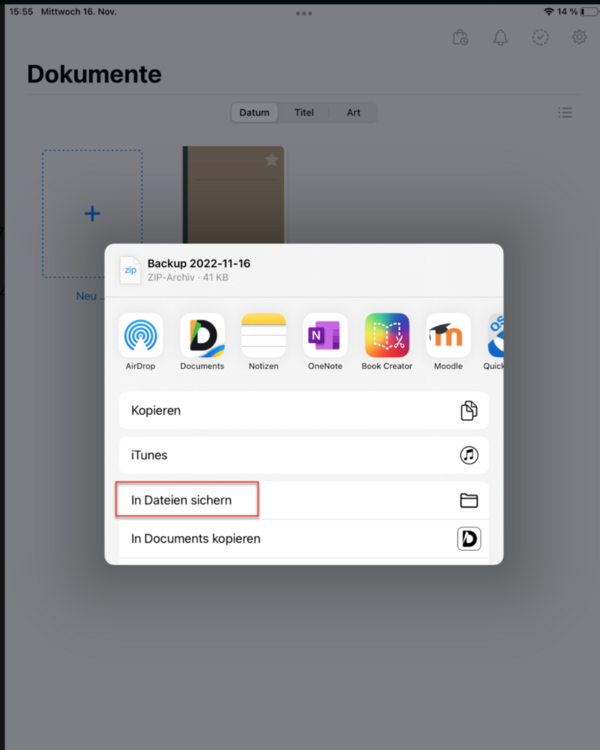Tap the 15:55 clock in the status bar

(21, 11)
